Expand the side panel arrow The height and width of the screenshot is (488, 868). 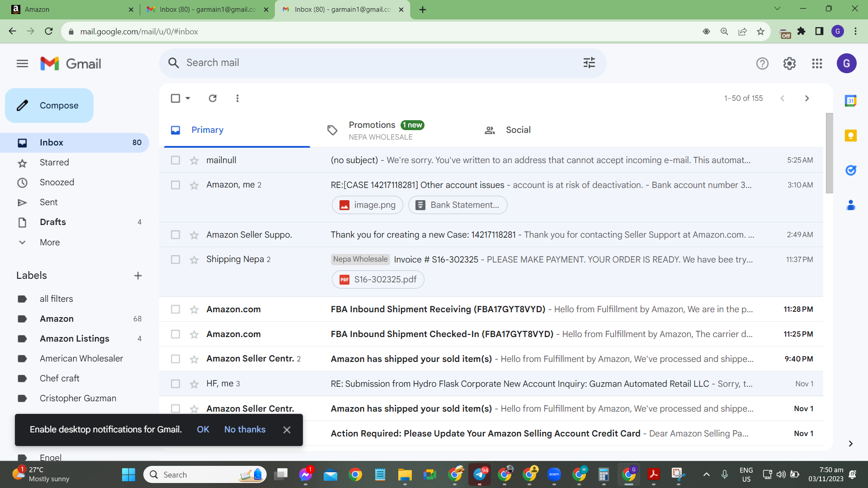click(x=850, y=444)
